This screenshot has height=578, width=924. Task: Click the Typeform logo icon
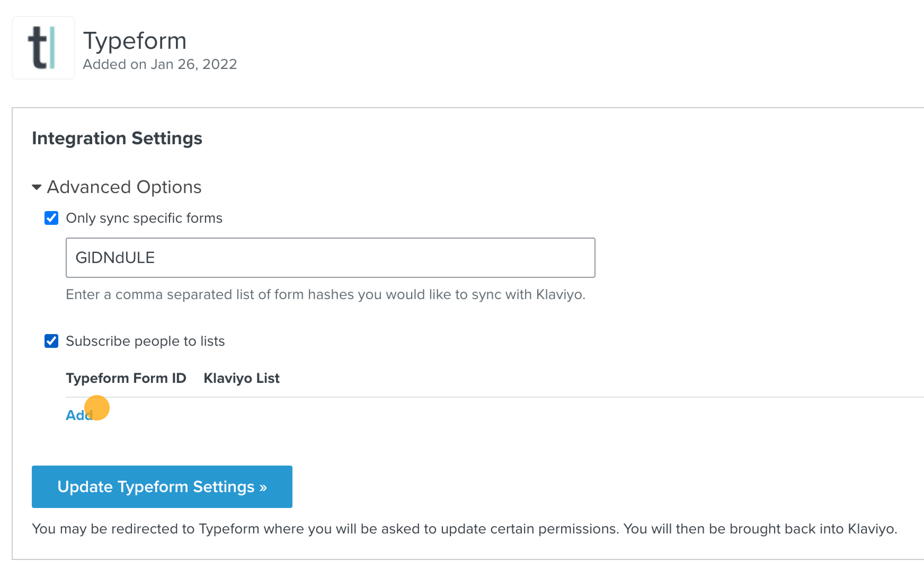tap(43, 48)
